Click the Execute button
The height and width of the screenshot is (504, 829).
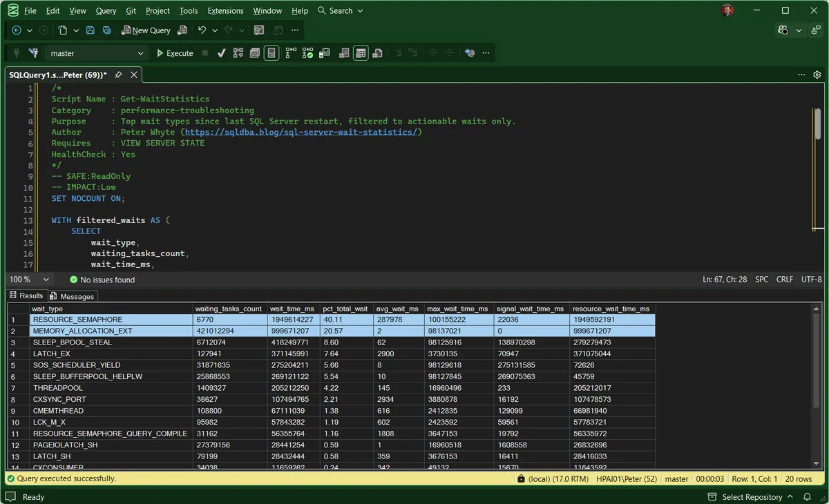pos(175,53)
